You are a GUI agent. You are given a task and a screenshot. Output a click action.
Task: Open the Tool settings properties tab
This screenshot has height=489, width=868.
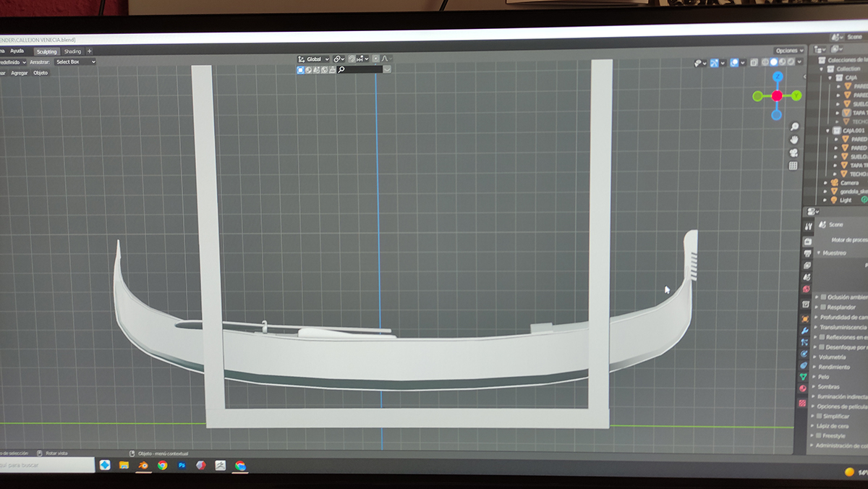(x=808, y=226)
